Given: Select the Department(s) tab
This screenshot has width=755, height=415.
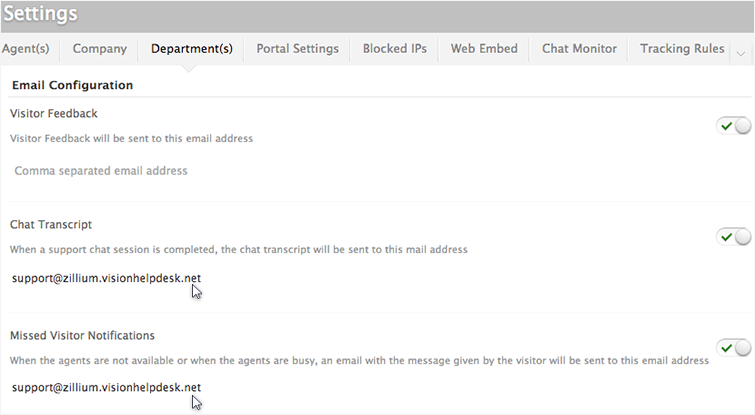Looking at the screenshot, I should pyautogui.click(x=192, y=48).
